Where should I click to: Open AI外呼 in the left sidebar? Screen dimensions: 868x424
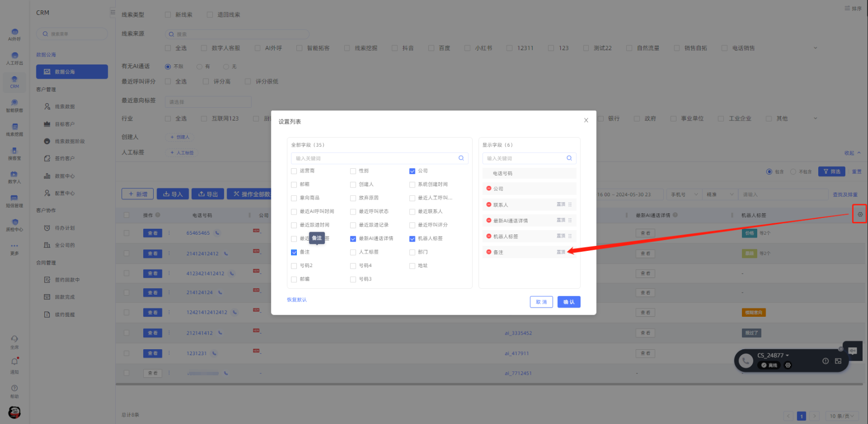point(14,34)
